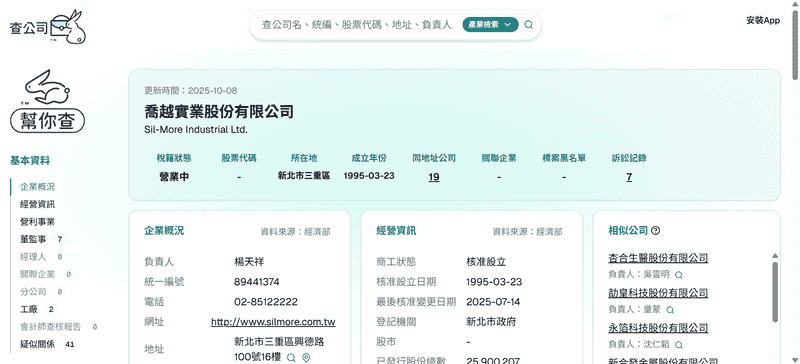Click 核准設立 status value
This screenshot has height=364, width=800.
[x=486, y=262]
